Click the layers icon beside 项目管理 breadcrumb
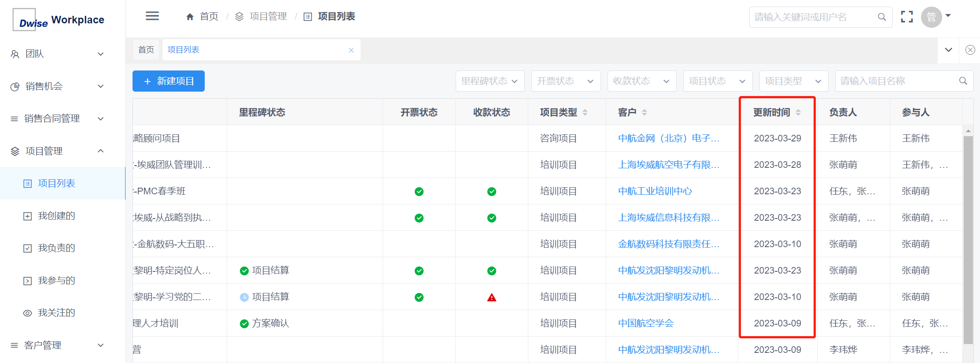 point(239,17)
